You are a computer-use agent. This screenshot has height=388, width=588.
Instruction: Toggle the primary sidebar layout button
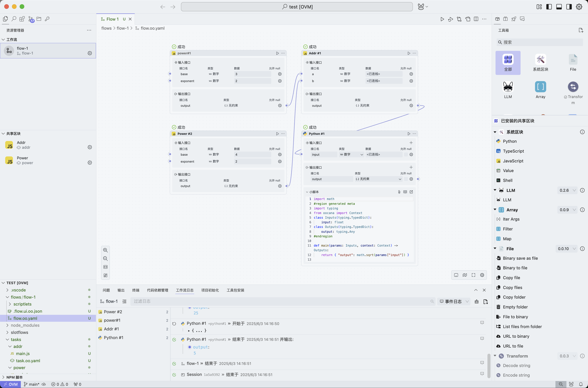(549, 7)
